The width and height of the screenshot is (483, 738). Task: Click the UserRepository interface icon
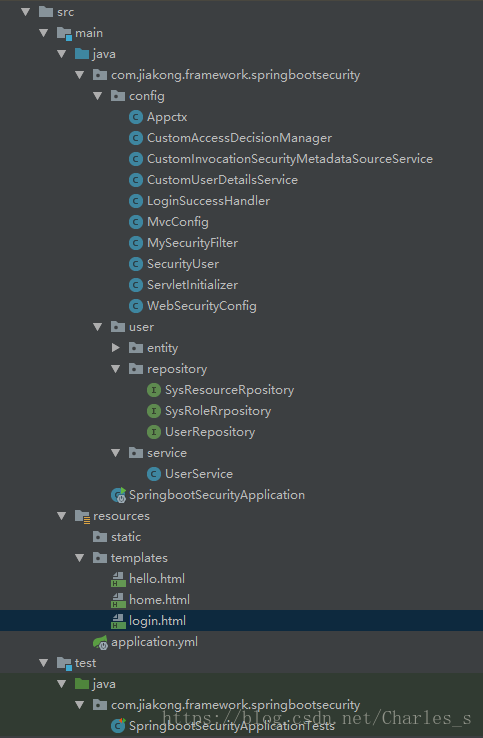click(153, 432)
